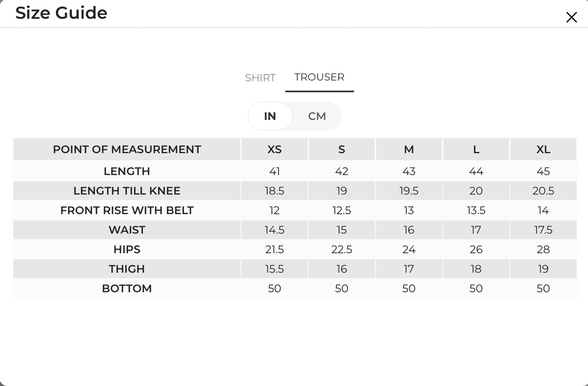
Task: Close the Size Guide dialog
Action: click(x=571, y=17)
